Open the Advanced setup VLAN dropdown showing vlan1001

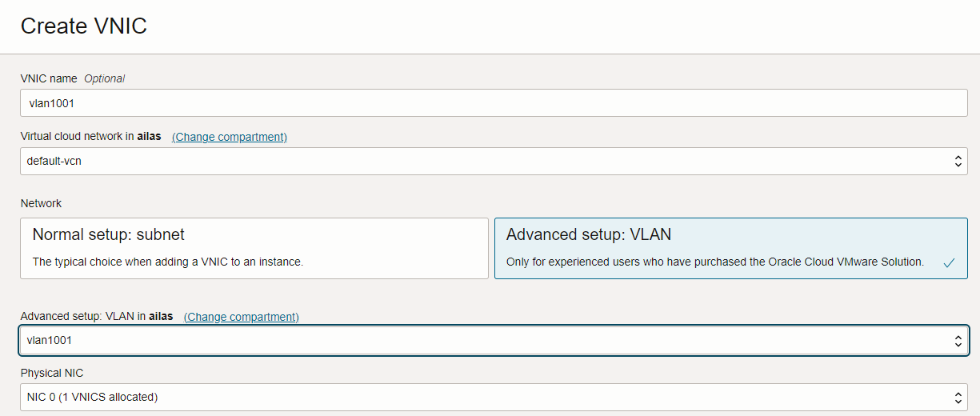click(x=494, y=341)
